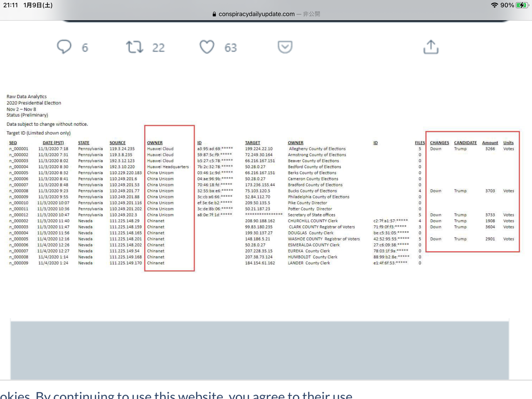Click the '2020 Presidential Election' line
Image resolution: width=532 pixels, height=399 pixels.
point(34,103)
